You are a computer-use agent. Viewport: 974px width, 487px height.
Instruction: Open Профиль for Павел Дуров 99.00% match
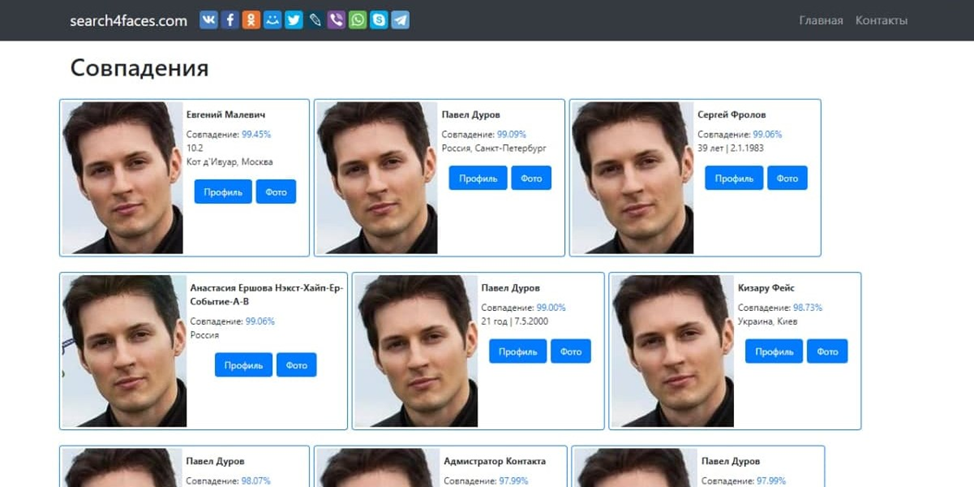click(x=518, y=351)
